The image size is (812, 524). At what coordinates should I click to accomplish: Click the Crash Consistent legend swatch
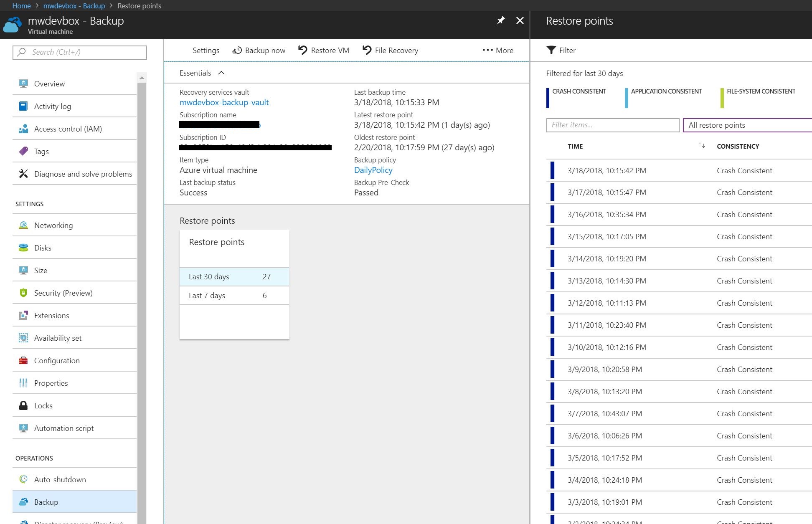[548, 98]
